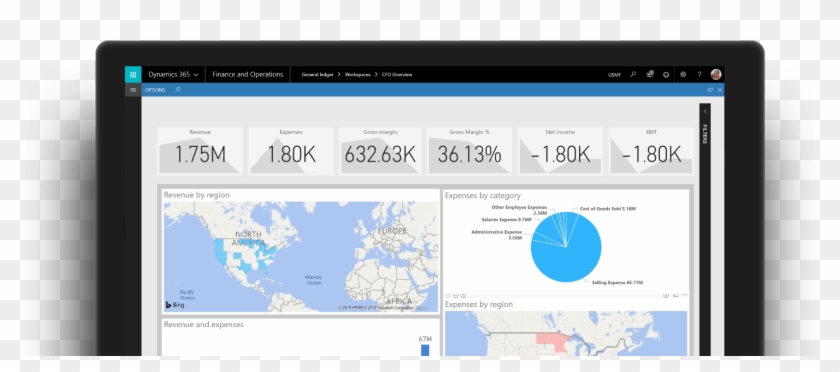
Task: Select the EBIT -1.80K tile
Action: coord(651,151)
